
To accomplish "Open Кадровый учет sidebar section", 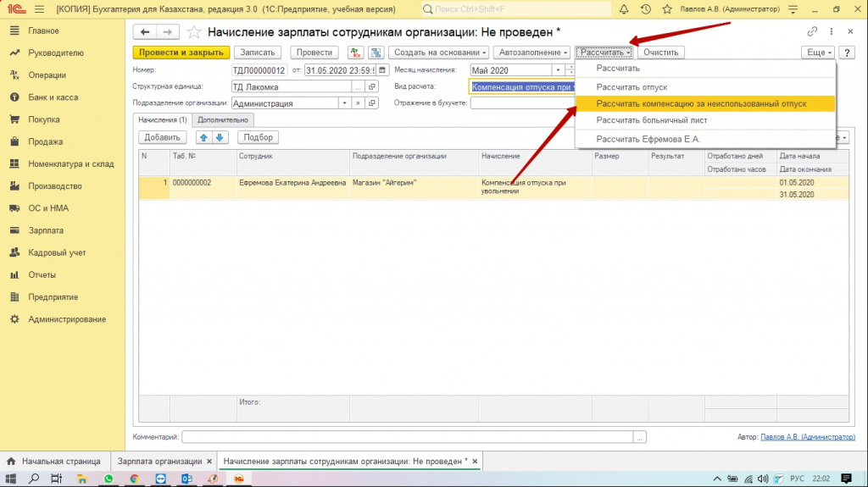I will click(x=57, y=252).
